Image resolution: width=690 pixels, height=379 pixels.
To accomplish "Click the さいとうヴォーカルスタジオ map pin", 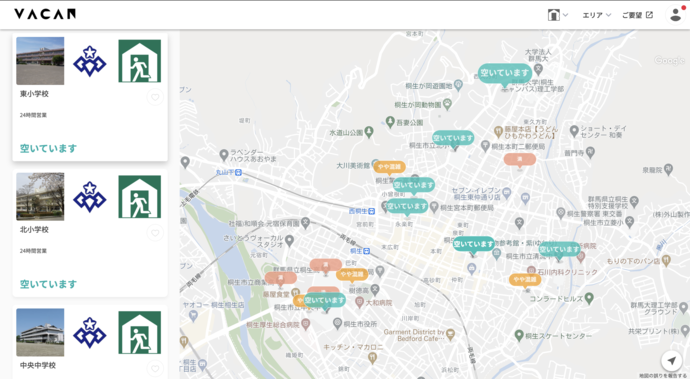I will (x=289, y=240).
